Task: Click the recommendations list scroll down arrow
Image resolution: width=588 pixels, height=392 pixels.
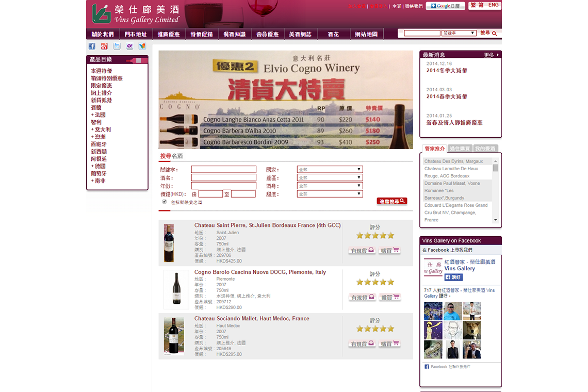Action: [x=495, y=220]
